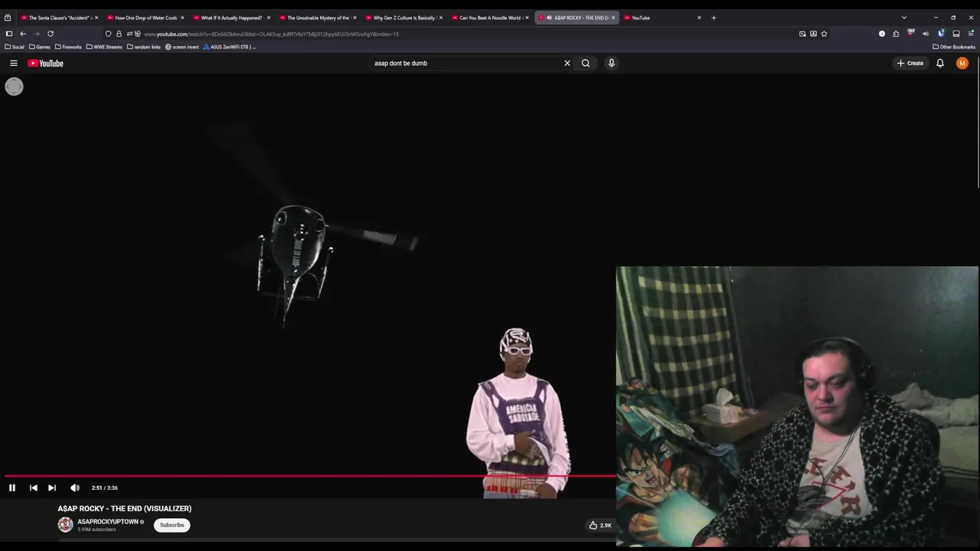Reload the current page
This screenshot has width=980, height=551.
pyautogui.click(x=51, y=34)
